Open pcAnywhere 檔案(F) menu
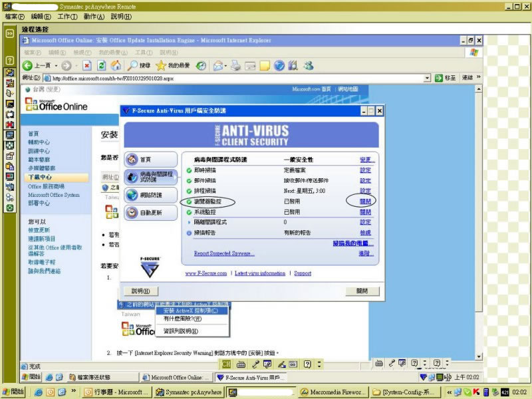This screenshot has height=399, width=532. (x=15, y=17)
